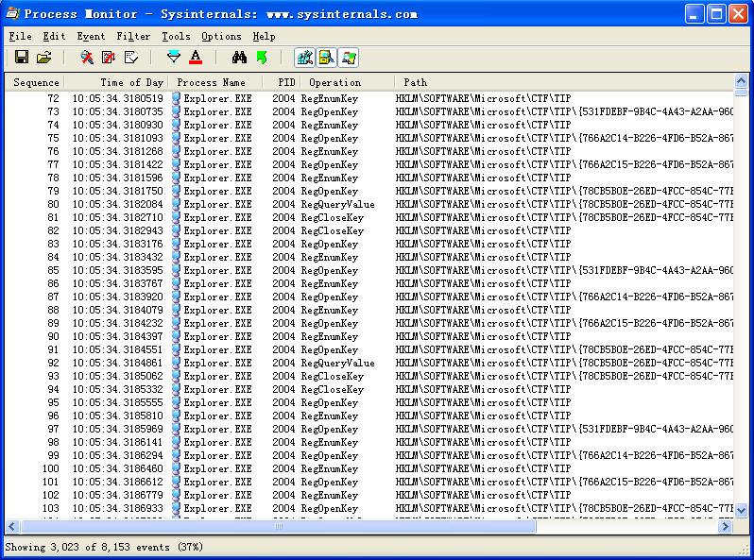Click the {766A2C15 path in row 77
The width and height of the screenshot is (754, 560).
coord(564,165)
